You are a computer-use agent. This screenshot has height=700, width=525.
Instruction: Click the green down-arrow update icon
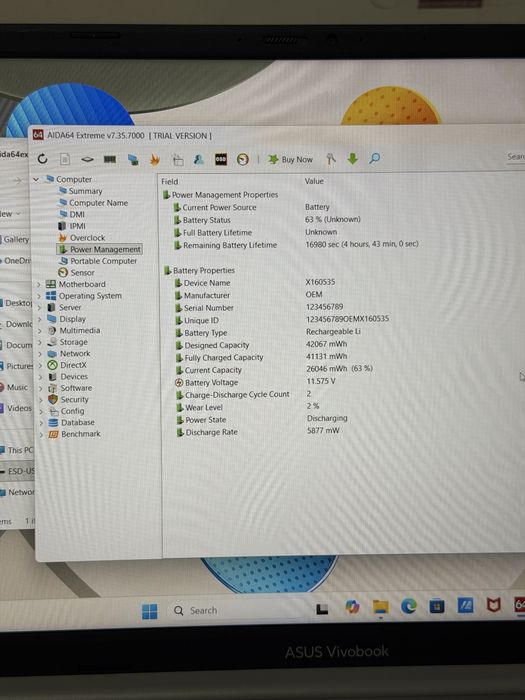point(353,158)
